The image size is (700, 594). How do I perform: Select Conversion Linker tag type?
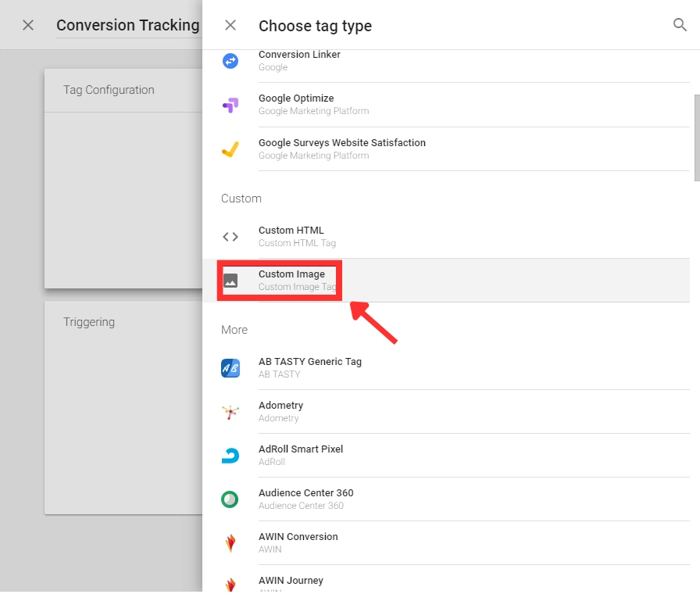tap(446, 66)
